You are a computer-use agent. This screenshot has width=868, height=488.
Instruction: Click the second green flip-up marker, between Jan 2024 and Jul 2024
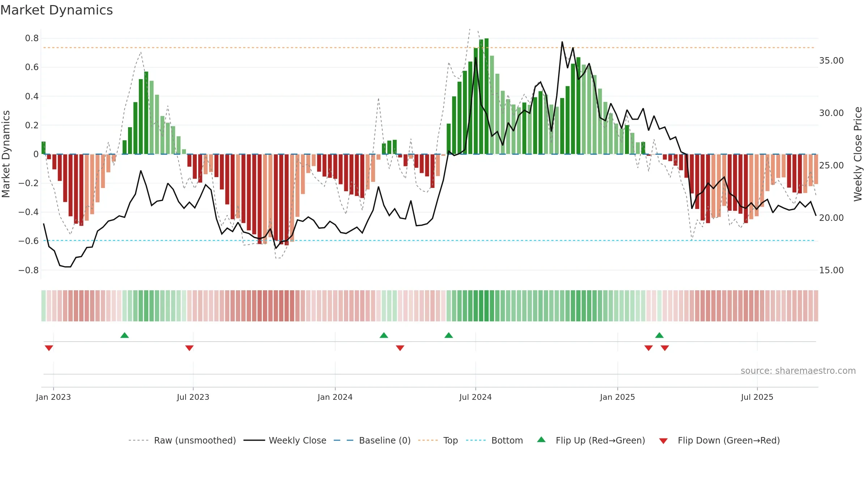tap(384, 335)
